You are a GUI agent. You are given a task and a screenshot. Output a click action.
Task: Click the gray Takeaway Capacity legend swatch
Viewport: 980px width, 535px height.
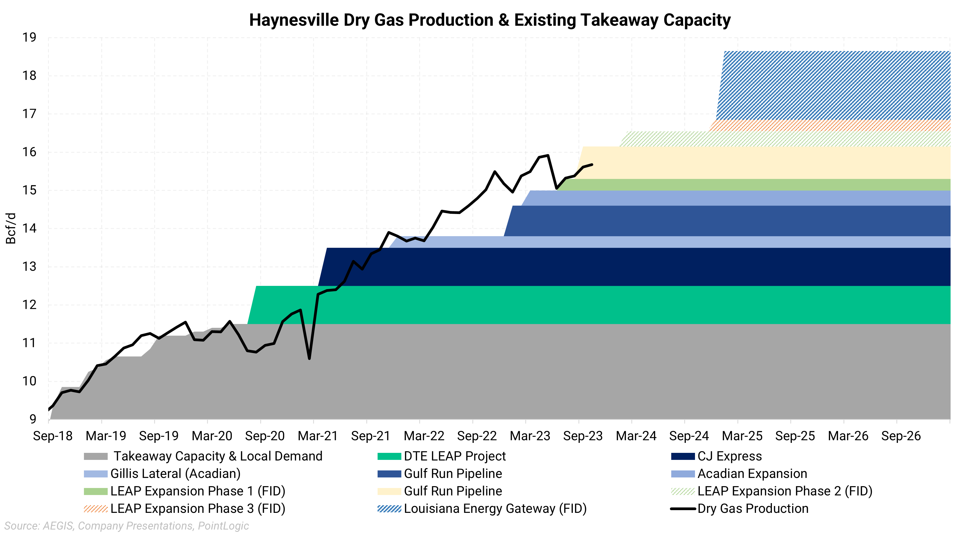coord(96,456)
